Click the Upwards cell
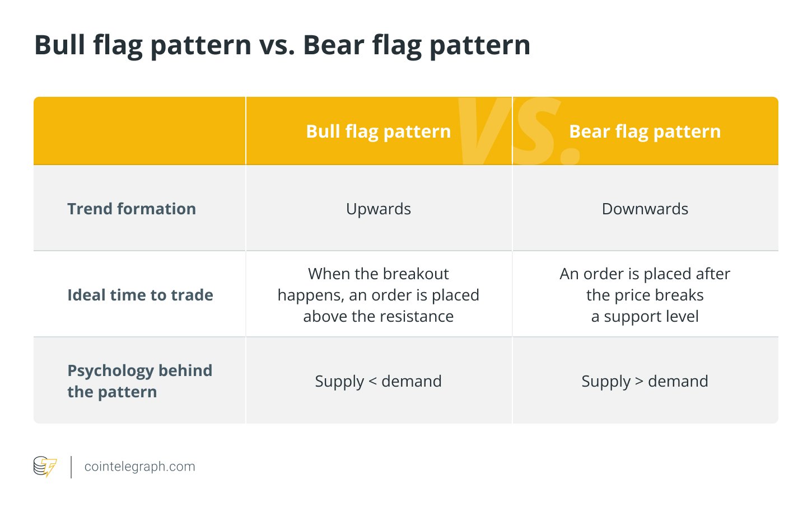Screen dimensions: 812x512 pos(378,209)
